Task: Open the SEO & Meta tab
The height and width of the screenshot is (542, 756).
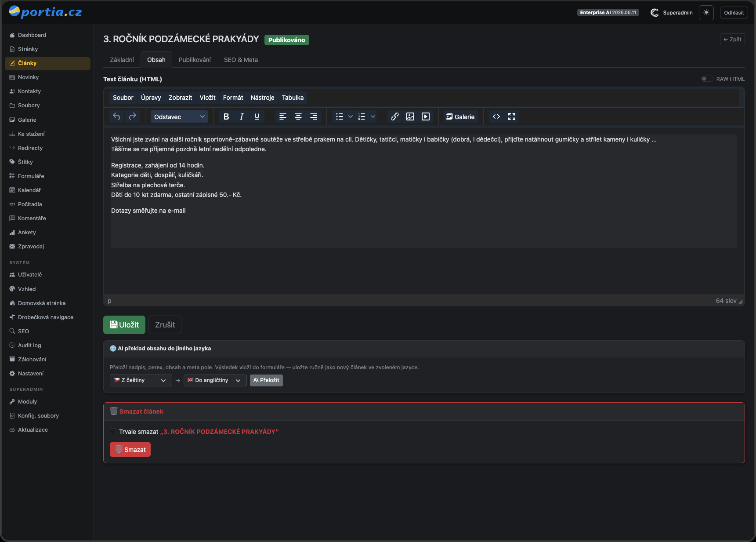Action: 241,60
